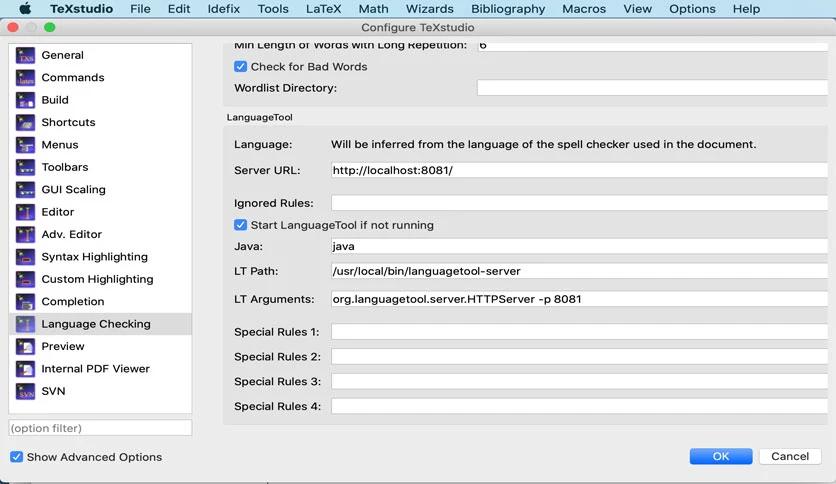
Task: Open the View menu
Action: pyautogui.click(x=637, y=9)
